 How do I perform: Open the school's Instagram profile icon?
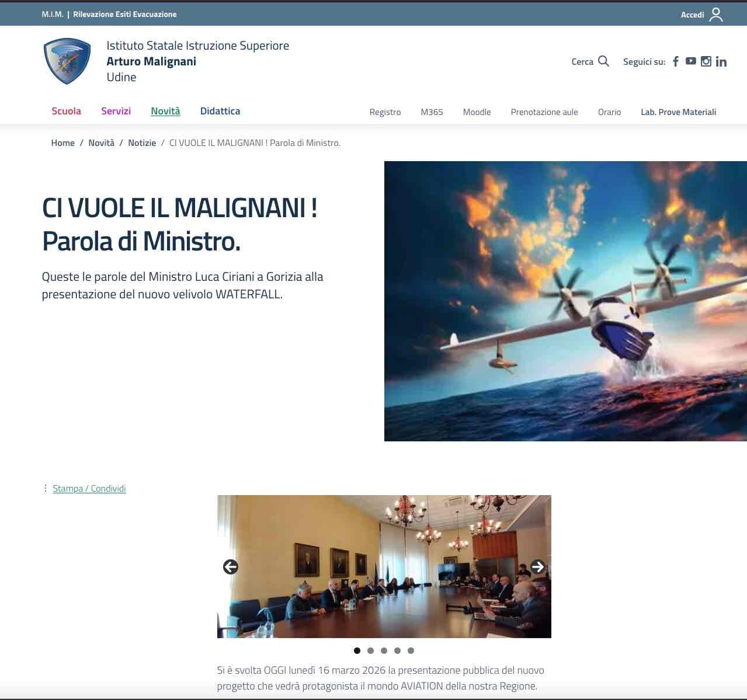pos(706,61)
